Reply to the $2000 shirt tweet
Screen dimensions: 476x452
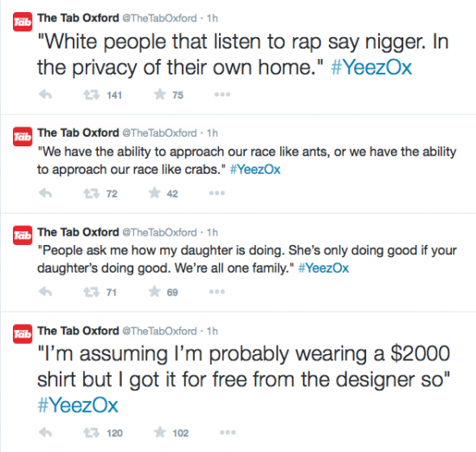click(x=46, y=433)
